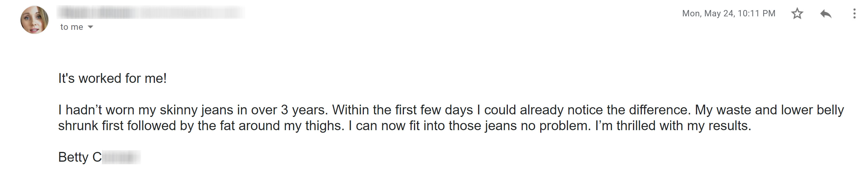The image size is (868, 176).
Task: Click the 'Mon, May 24, 10:11 PM' timestamp
Action: 729,13
